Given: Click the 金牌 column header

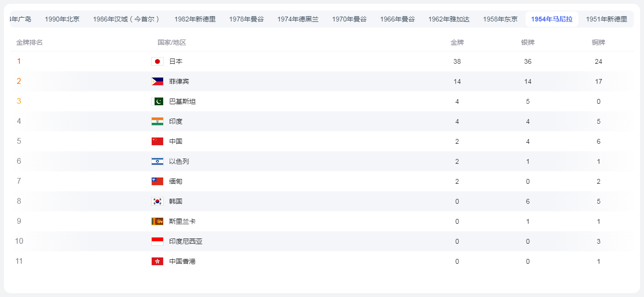Looking at the screenshot, I should pyautogui.click(x=457, y=42).
